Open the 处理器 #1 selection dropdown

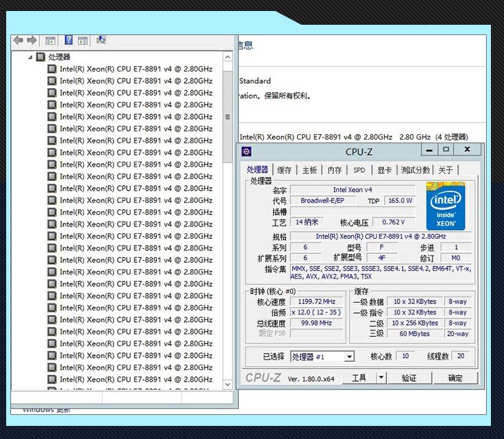349,356
